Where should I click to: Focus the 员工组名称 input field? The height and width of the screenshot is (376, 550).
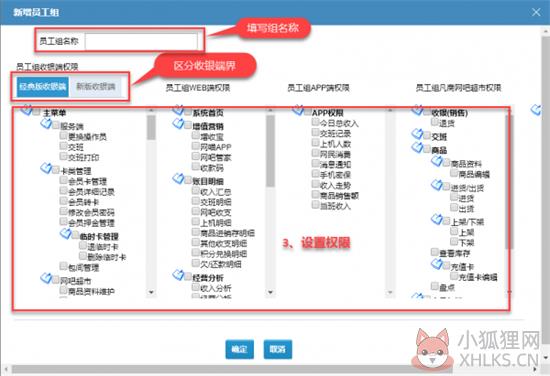(x=141, y=41)
